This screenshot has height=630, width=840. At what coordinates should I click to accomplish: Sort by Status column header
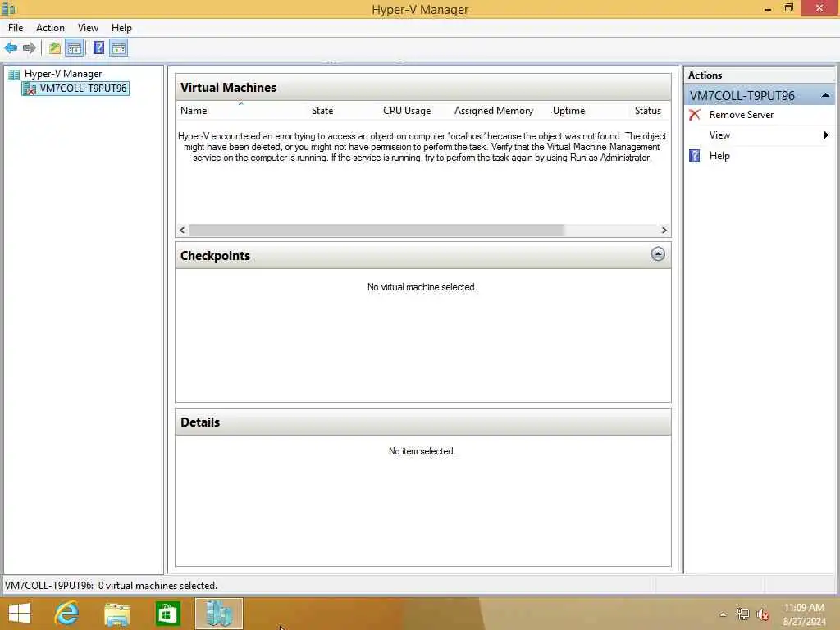click(648, 111)
